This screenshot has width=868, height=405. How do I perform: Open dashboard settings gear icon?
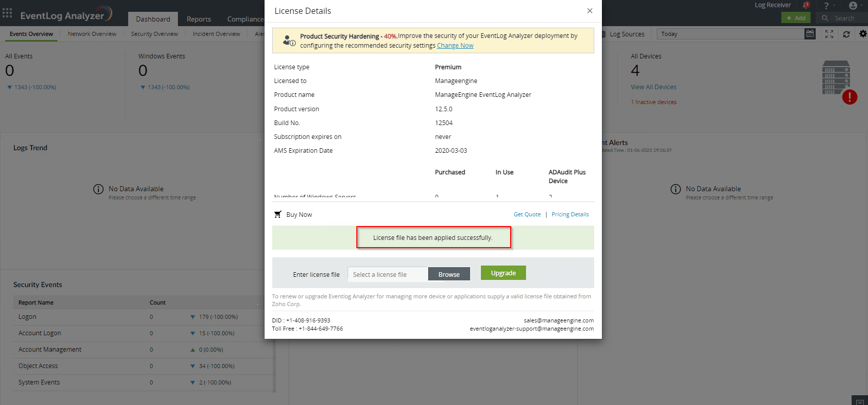coord(863,34)
